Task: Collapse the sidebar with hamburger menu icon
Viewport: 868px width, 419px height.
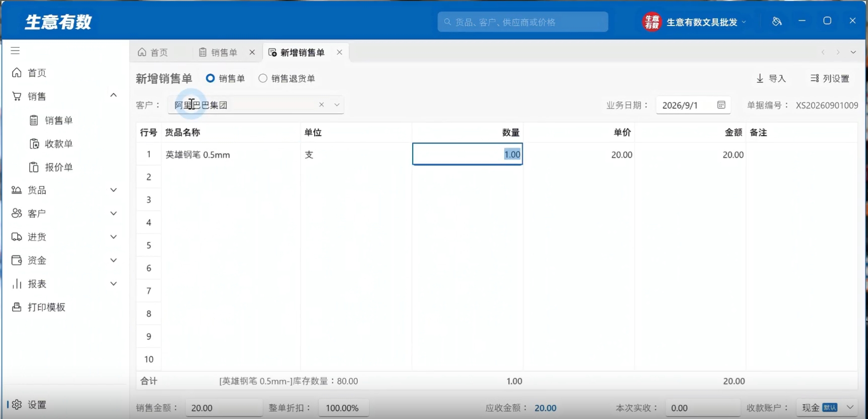Action: (x=15, y=50)
